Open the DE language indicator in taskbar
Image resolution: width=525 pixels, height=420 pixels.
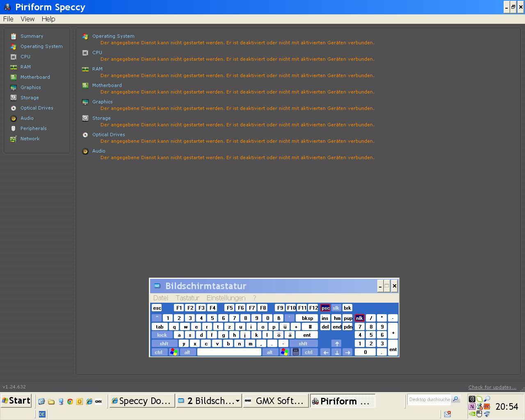pos(42,414)
